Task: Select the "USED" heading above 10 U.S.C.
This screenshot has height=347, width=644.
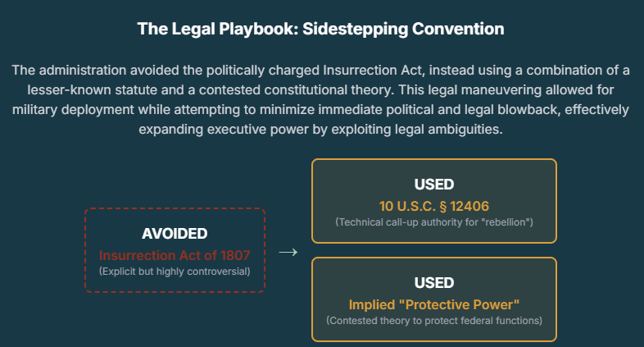Action: click(434, 185)
